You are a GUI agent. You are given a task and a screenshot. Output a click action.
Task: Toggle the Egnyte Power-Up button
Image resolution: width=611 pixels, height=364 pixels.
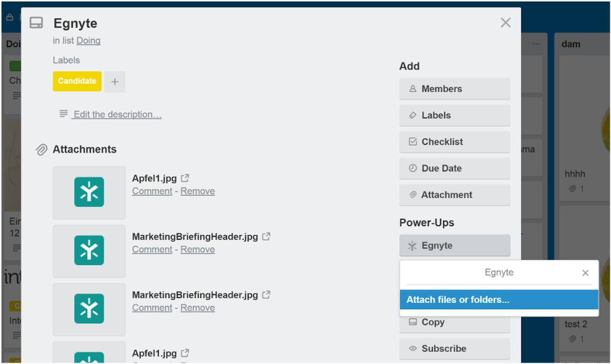click(x=455, y=246)
